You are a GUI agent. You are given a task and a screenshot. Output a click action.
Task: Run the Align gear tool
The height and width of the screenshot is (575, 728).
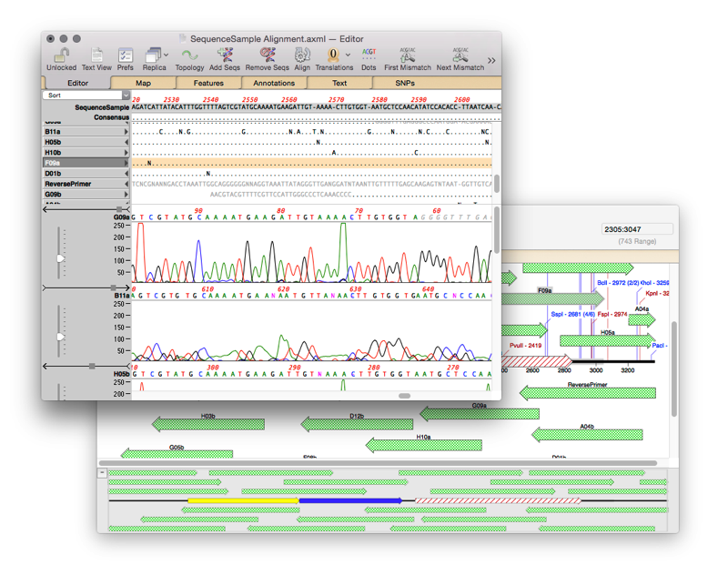point(302,56)
